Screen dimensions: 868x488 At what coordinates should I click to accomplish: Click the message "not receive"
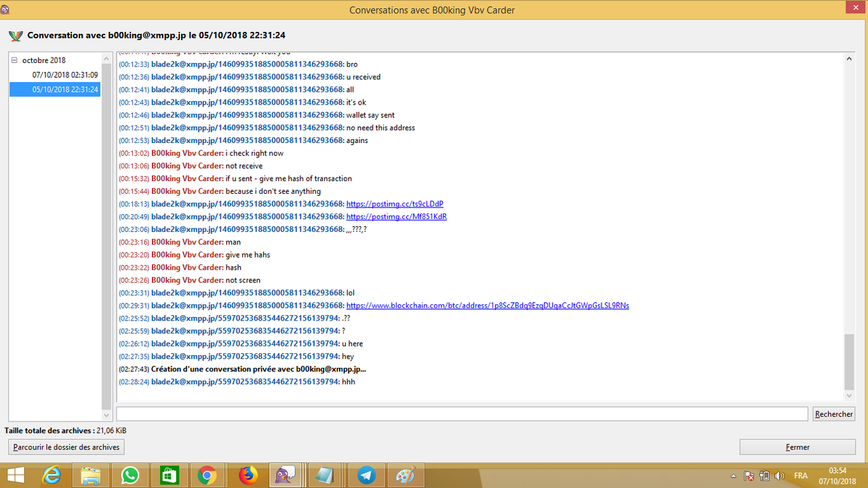click(244, 166)
